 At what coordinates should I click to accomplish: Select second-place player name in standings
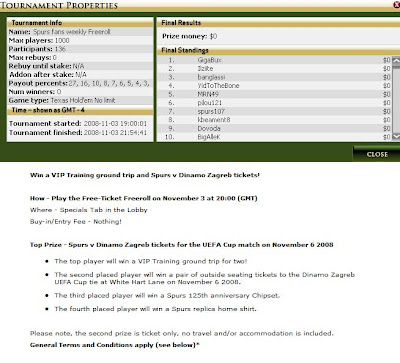click(x=205, y=68)
